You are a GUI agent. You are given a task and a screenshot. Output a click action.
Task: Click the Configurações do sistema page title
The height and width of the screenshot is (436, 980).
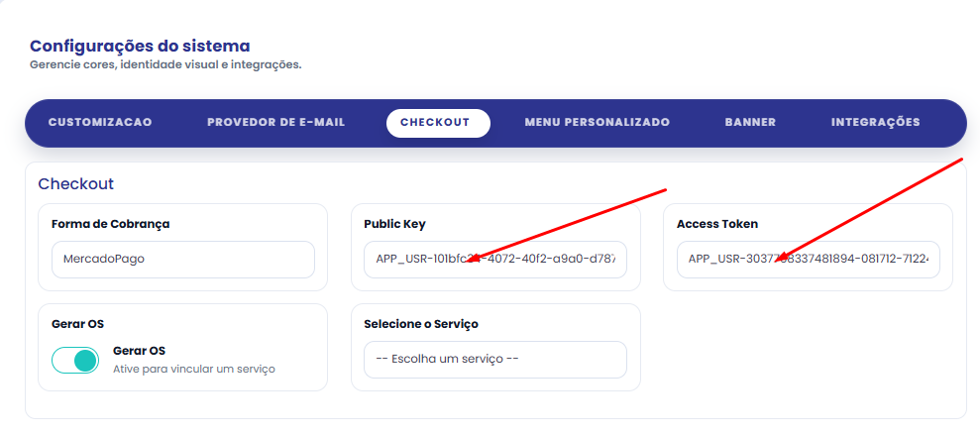click(140, 47)
